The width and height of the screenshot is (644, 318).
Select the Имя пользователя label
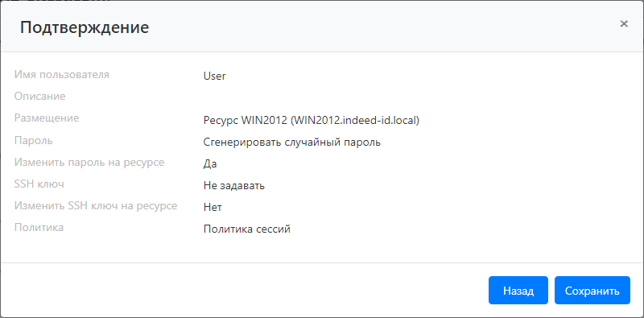(62, 75)
